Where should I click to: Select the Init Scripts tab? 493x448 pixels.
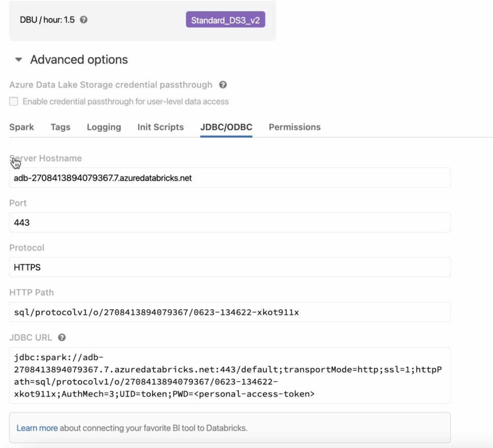[161, 127]
